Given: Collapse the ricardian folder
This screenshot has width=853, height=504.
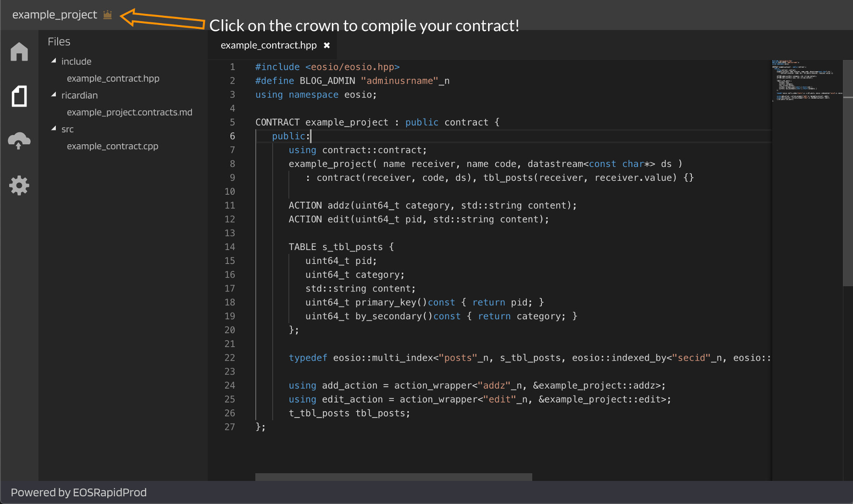Looking at the screenshot, I should (54, 95).
